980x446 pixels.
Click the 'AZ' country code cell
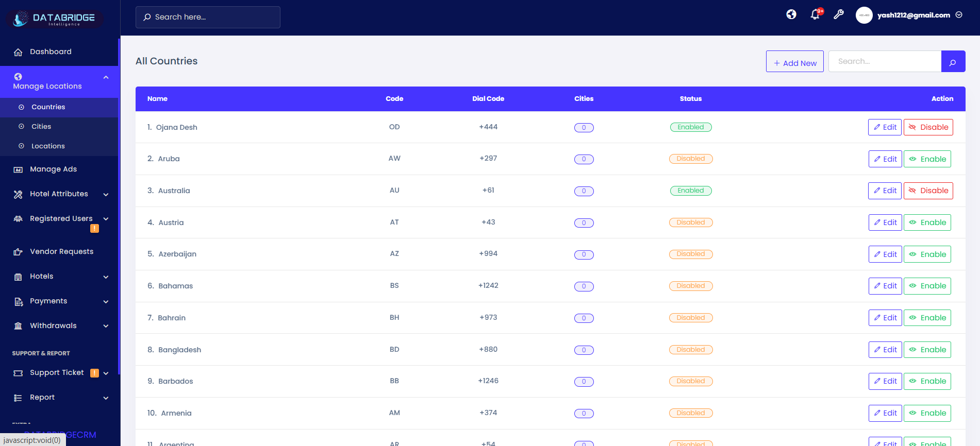(x=394, y=253)
